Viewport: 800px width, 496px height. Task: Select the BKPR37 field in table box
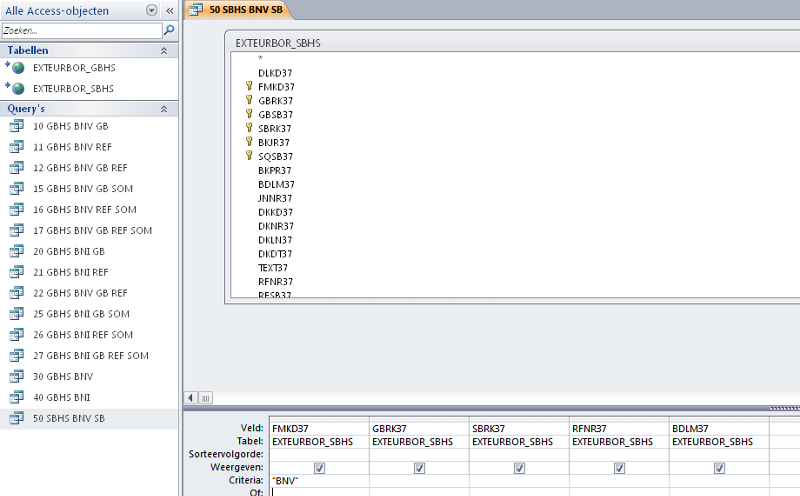point(274,170)
